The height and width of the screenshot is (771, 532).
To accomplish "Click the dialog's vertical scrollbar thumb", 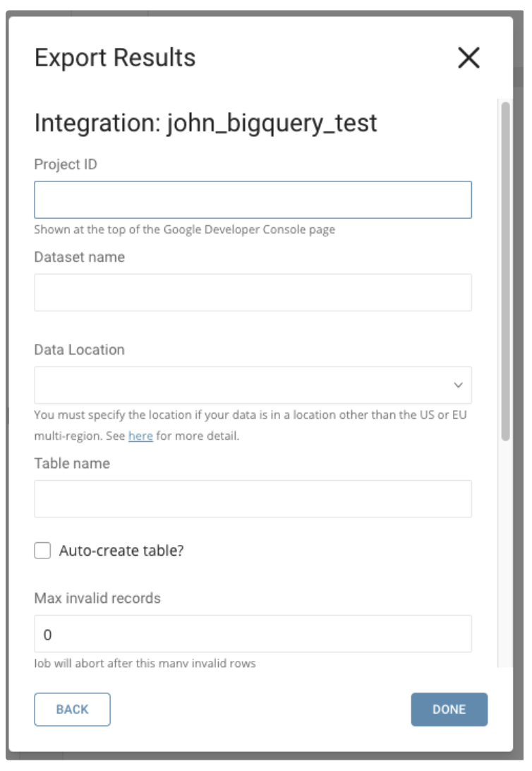I will (x=505, y=272).
